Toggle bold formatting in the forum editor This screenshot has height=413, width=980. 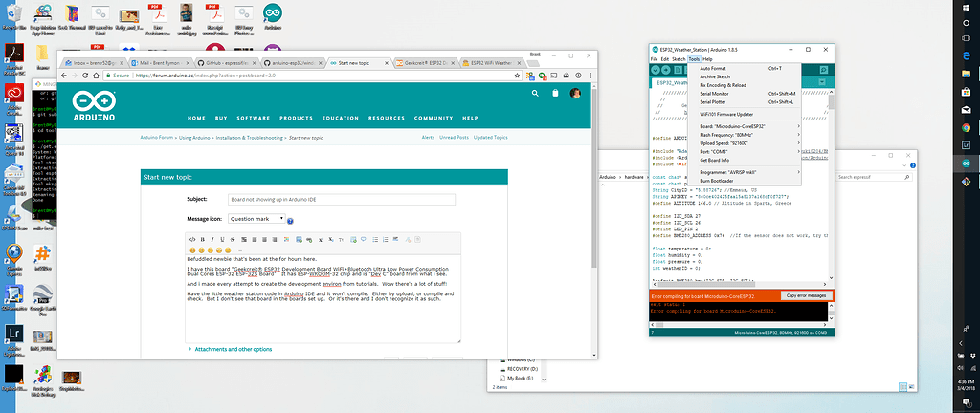202,239
